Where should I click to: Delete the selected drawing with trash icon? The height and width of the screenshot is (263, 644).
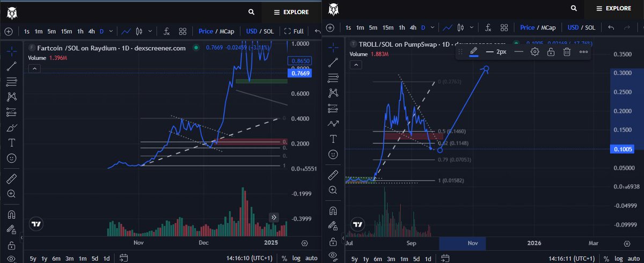pyautogui.click(x=567, y=52)
